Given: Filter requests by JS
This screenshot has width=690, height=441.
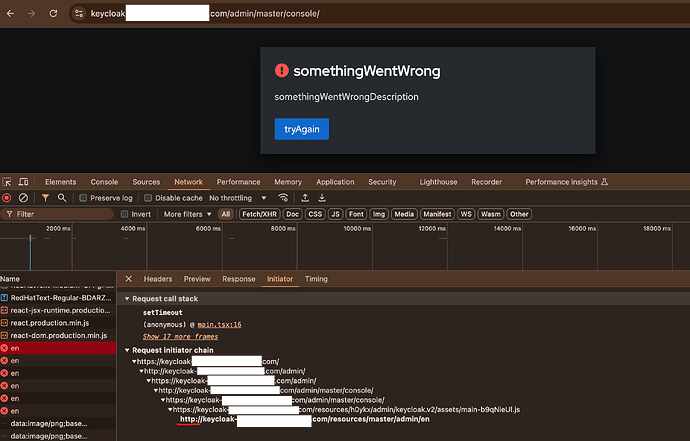Looking at the screenshot, I should tap(335, 214).
